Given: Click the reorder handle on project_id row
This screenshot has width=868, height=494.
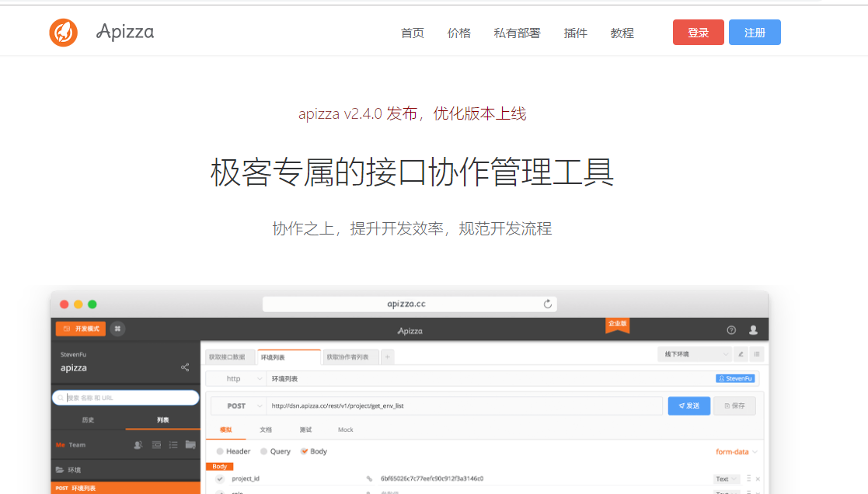Looking at the screenshot, I should point(748,478).
